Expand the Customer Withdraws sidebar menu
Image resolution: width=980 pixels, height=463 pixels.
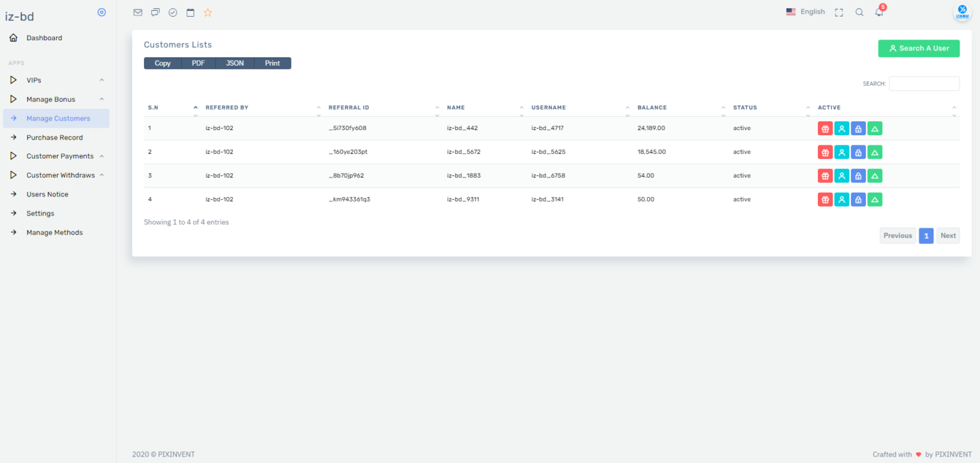60,175
